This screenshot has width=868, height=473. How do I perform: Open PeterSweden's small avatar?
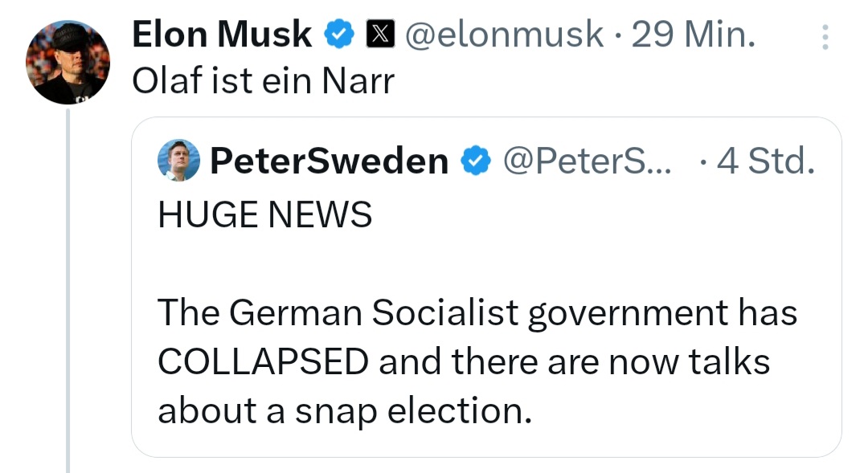pyautogui.click(x=178, y=161)
